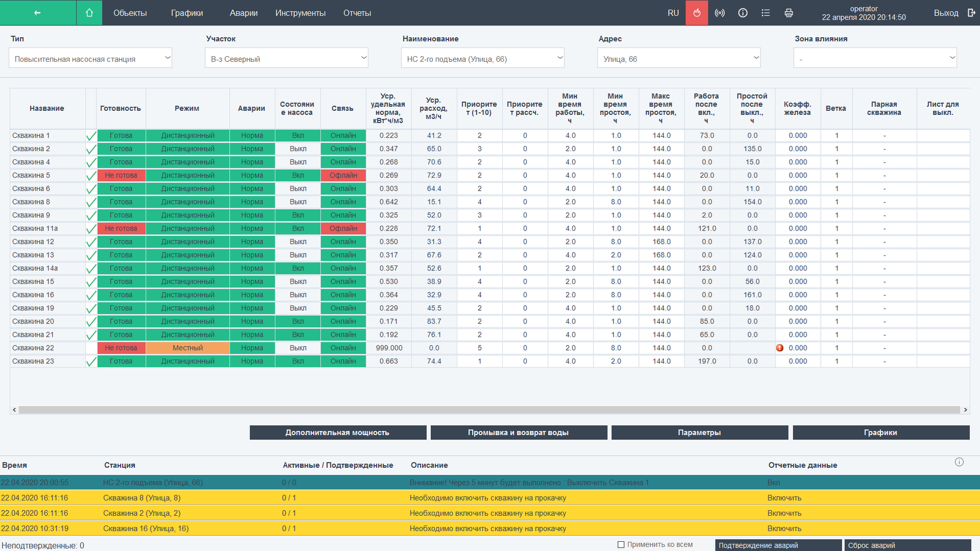The image size is (980, 551).
Task: Open the Участок dropdown
Action: 286,58
